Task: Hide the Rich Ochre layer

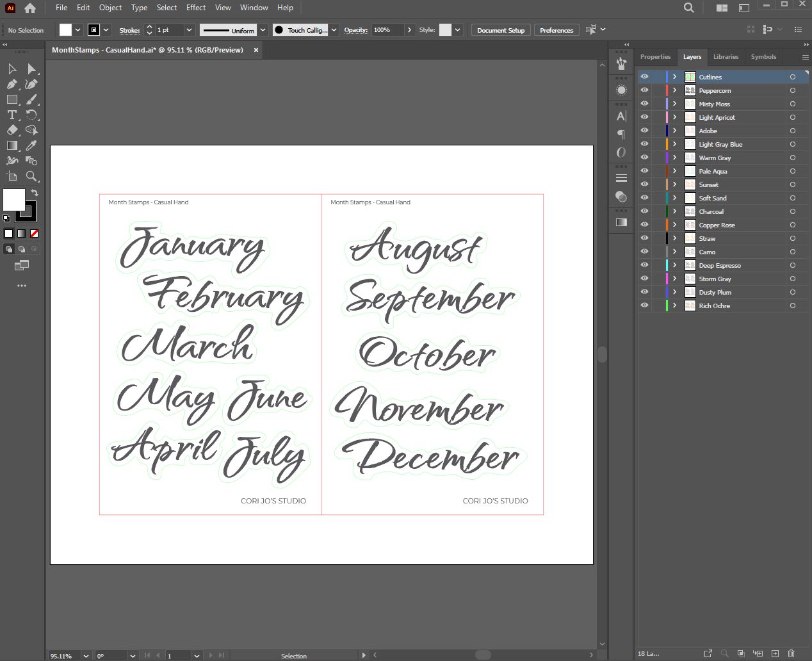Action: [644, 306]
